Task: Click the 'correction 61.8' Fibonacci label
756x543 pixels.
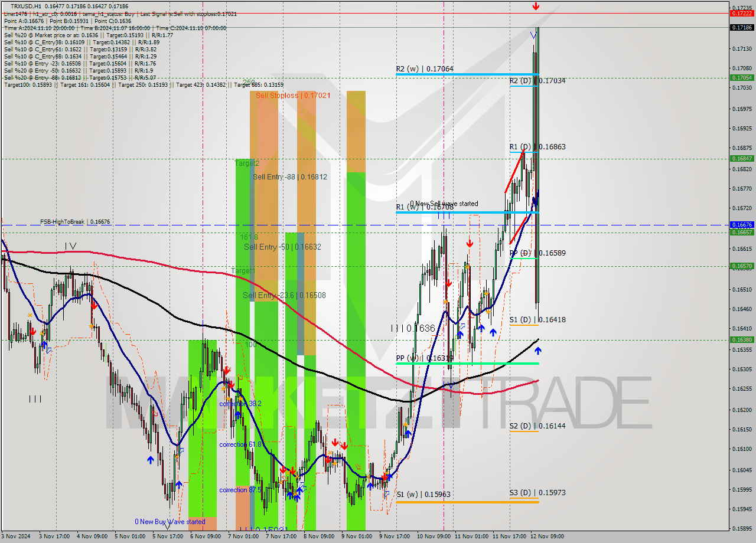Action: pos(240,444)
